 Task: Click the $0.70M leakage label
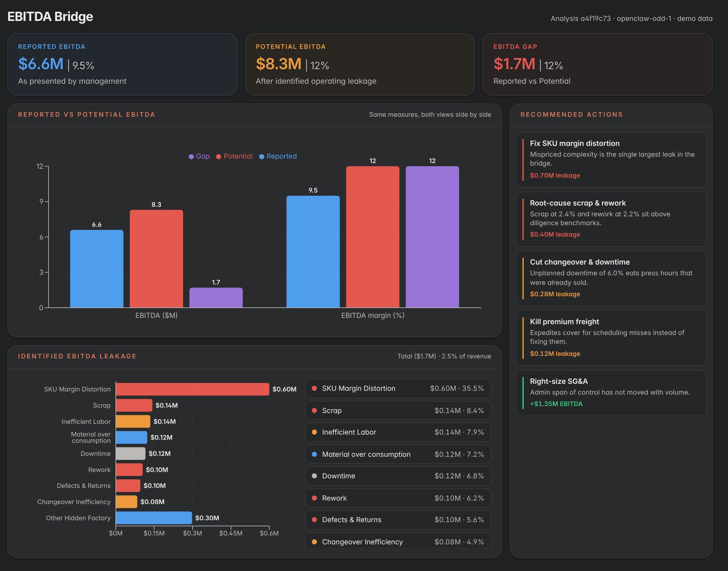tap(555, 175)
